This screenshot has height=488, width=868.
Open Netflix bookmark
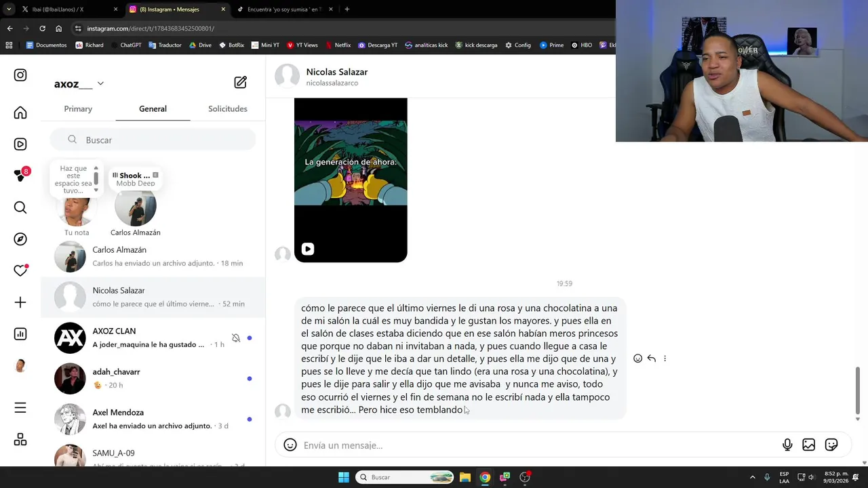tap(338, 45)
